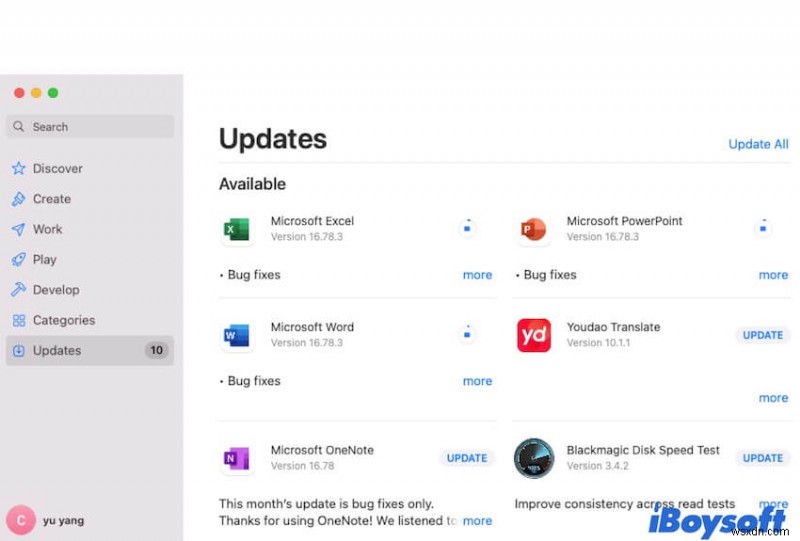This screenshot has width=800, height=541.
Task: Click the Develop hammer icon
Action: [x=19, y=290]
